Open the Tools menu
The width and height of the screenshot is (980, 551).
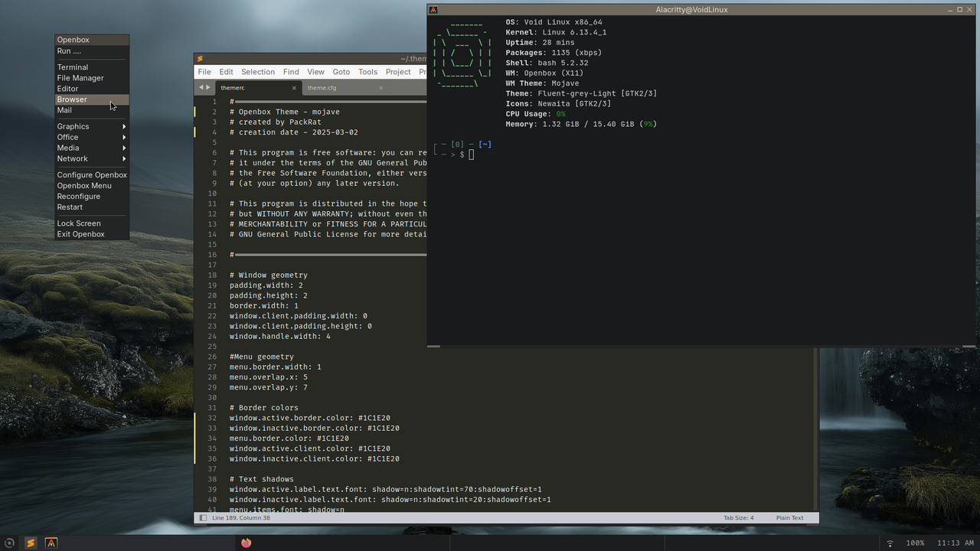(367, 72)
